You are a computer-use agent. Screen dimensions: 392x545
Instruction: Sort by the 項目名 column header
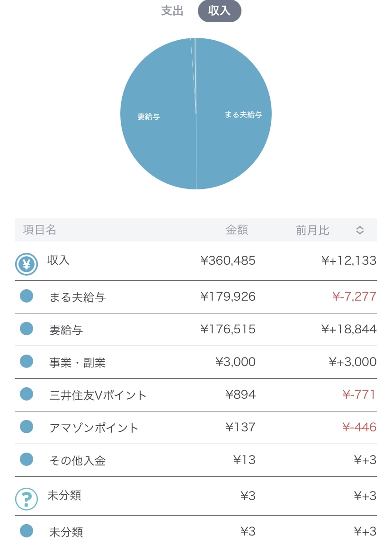[40, 230]
